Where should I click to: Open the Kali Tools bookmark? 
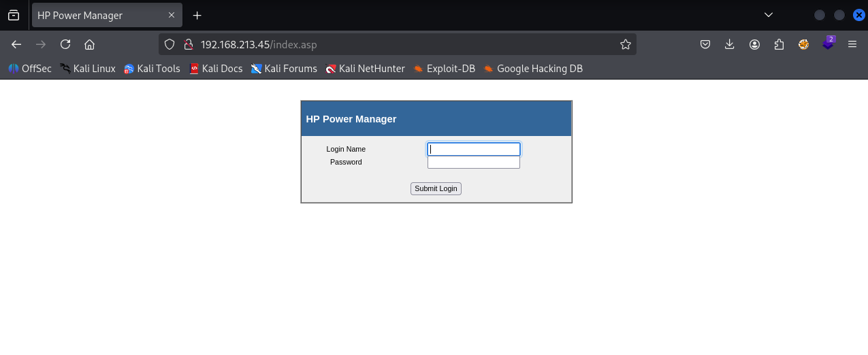[x=152, y=69]
